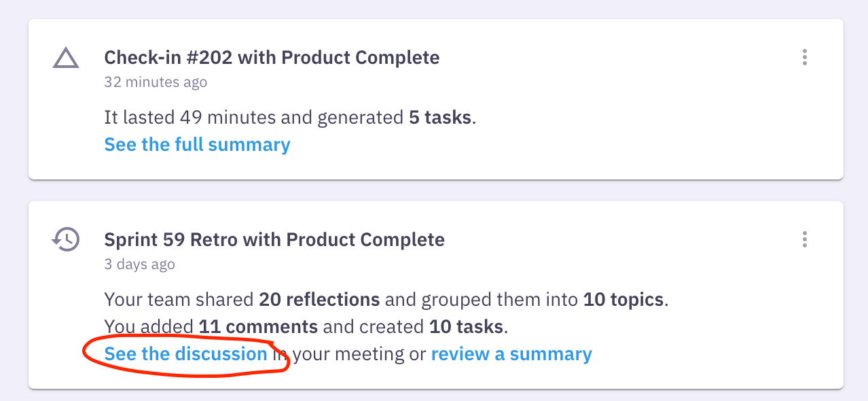Open the overflow menu on the Check-in card

click(x=804, y=58)
